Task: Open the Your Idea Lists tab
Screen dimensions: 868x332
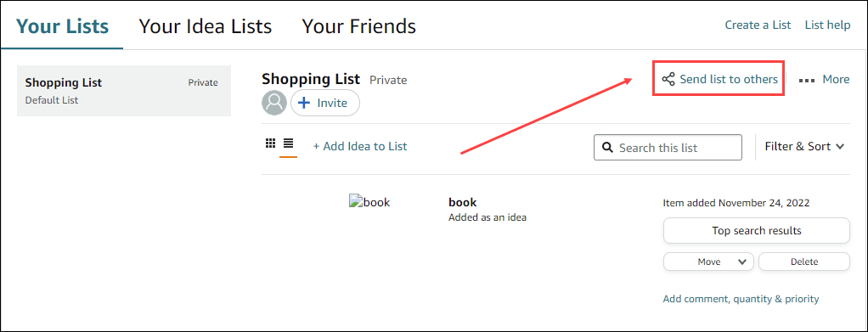Action: coord(205,26)
